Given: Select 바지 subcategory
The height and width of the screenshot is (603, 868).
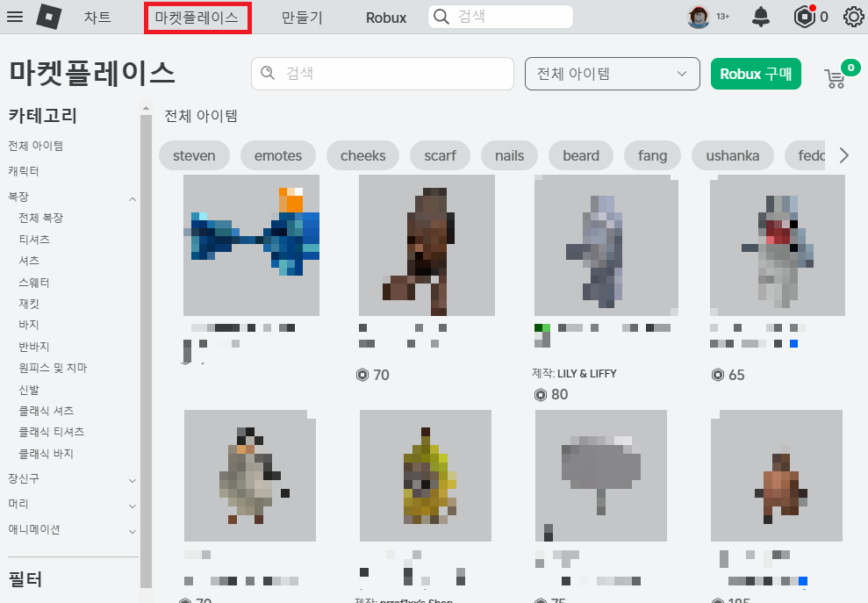Looking at the screenshot, I should coord(29,325).
